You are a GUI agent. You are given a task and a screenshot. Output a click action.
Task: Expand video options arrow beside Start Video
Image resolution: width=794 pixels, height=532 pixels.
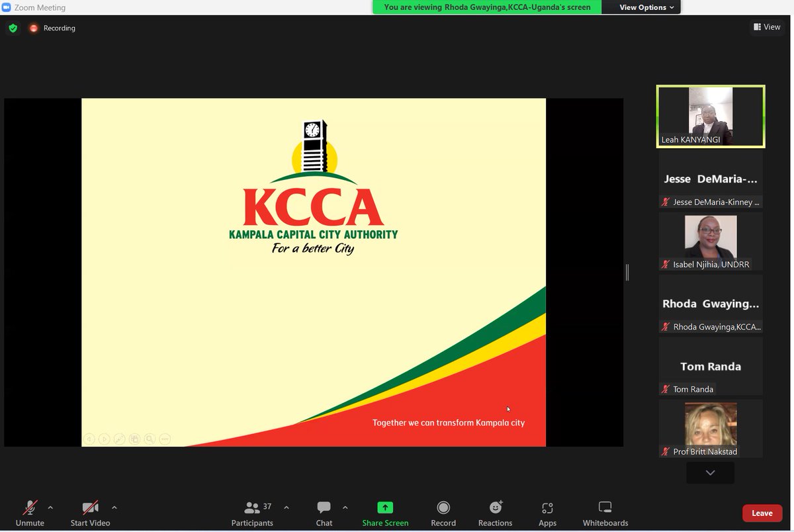click(114, 508)
